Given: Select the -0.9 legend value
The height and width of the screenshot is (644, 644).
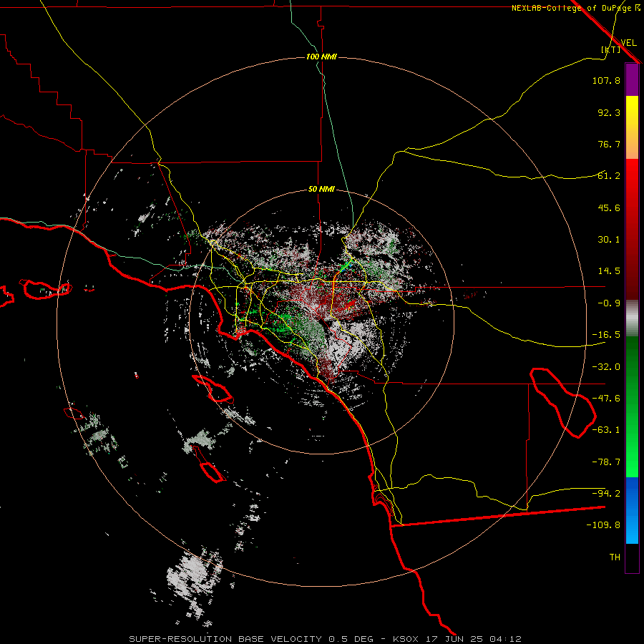Looking at the screenshot, I should click(x=609, y=303).
